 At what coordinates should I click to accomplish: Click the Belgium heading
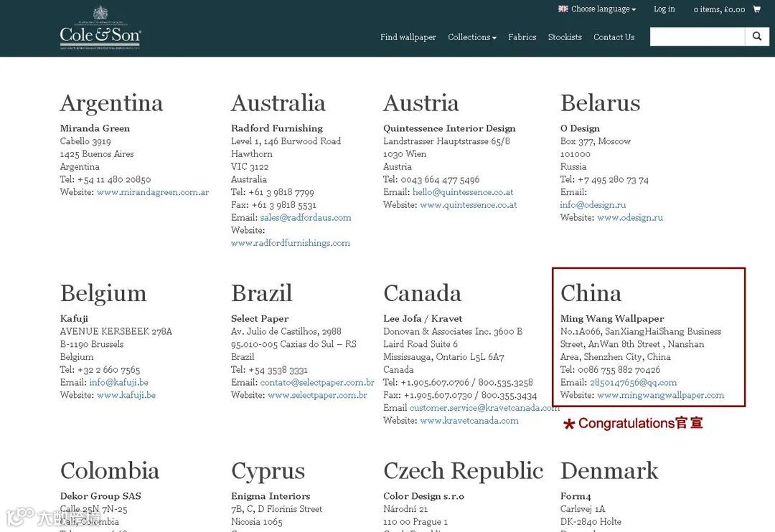tap(103, 294)
